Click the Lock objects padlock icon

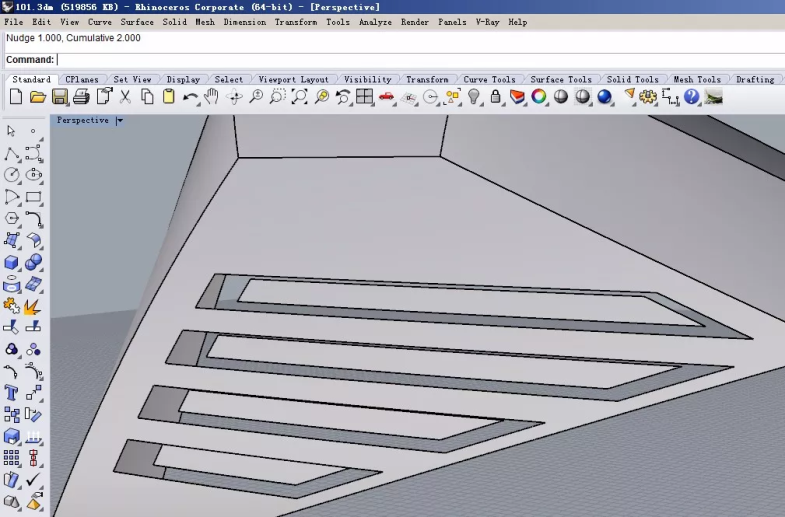pos(495,97)
